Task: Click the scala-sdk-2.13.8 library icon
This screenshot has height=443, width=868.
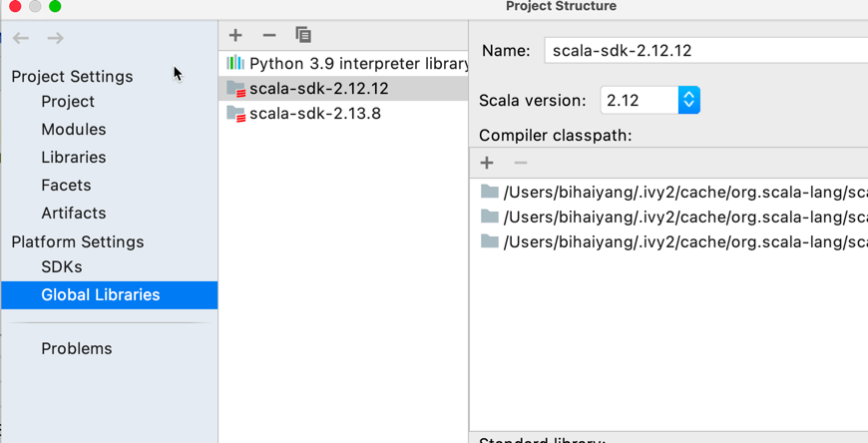Action: pyautogui.click(x=235, y=114)
